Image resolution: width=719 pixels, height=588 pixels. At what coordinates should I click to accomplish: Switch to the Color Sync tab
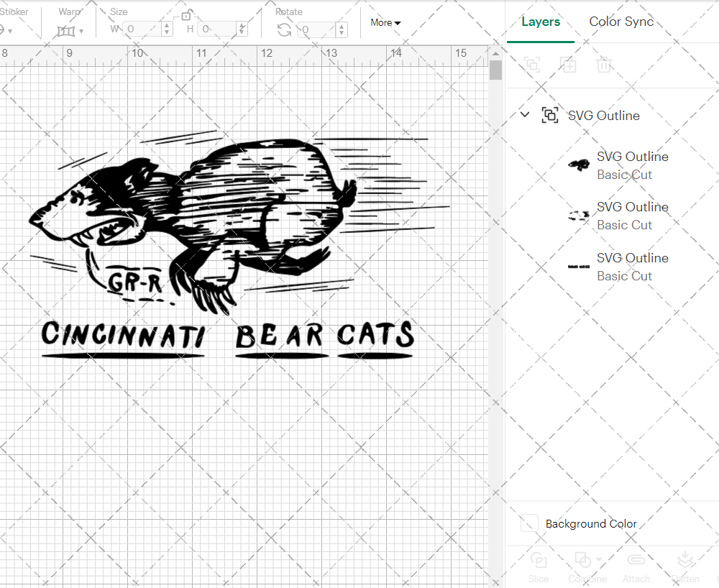click(x=621, y=22)
